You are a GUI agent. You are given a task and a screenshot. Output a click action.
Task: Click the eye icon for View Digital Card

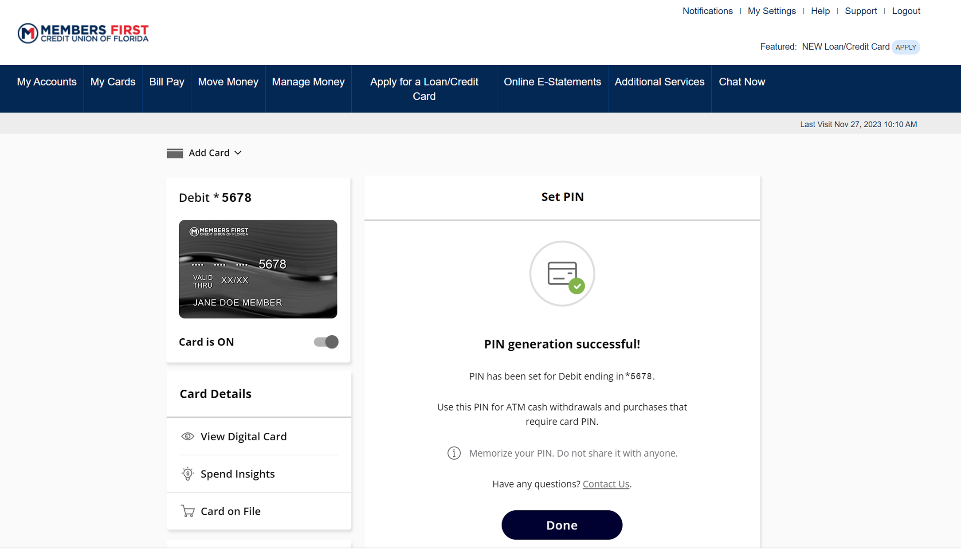187,436
